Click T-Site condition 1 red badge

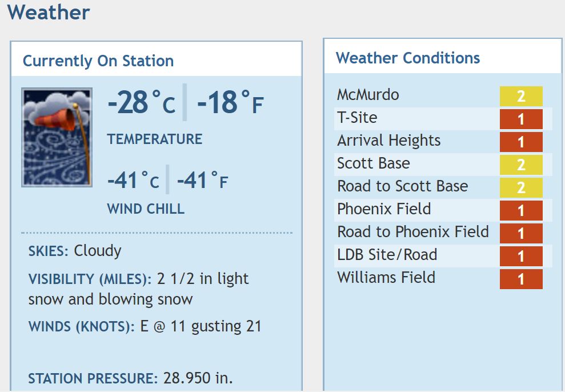520,119
